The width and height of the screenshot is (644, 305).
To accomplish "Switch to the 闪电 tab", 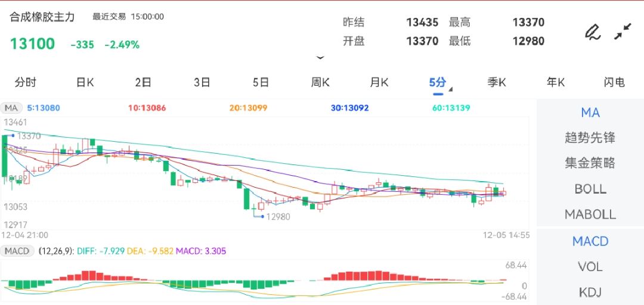I will pos(614,83).
